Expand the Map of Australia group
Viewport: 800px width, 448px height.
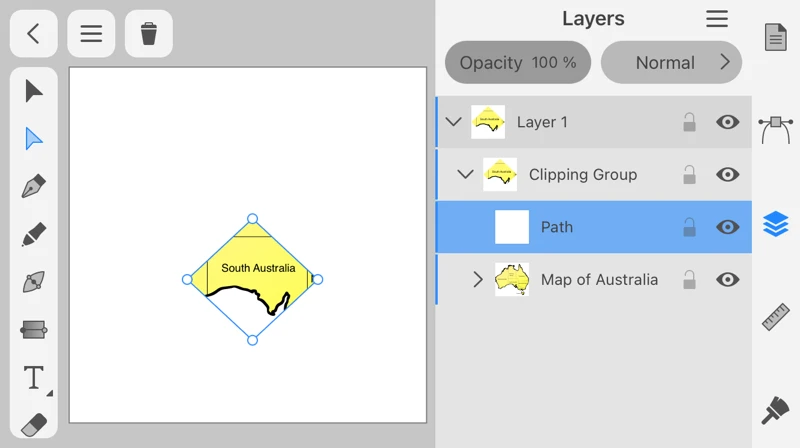click(x=478, y=280)
